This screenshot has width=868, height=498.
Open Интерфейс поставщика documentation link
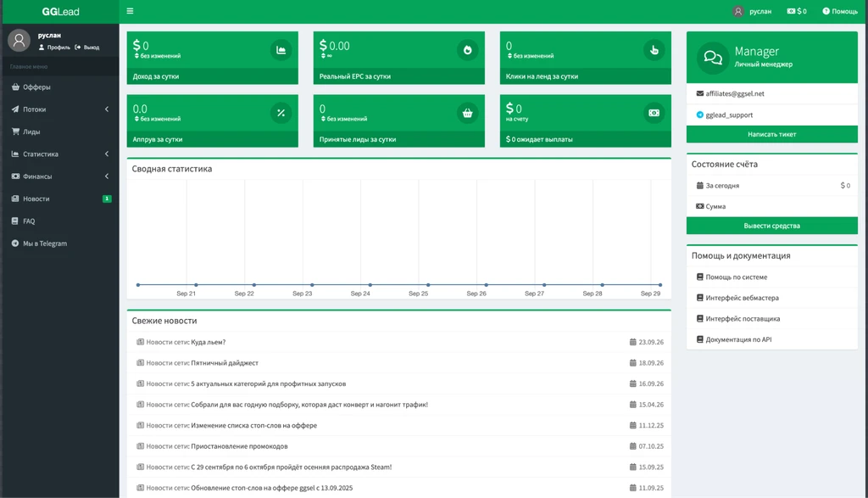point(743,318)
